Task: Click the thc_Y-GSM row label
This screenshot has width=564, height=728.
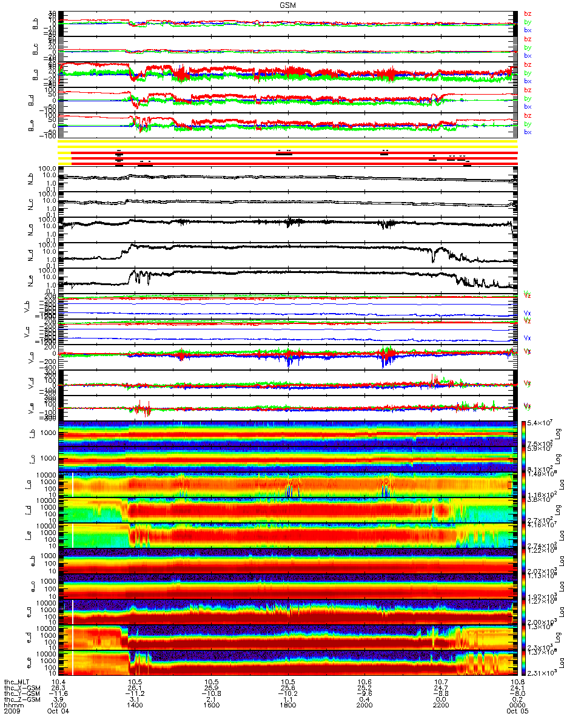Action: point(21,695)
